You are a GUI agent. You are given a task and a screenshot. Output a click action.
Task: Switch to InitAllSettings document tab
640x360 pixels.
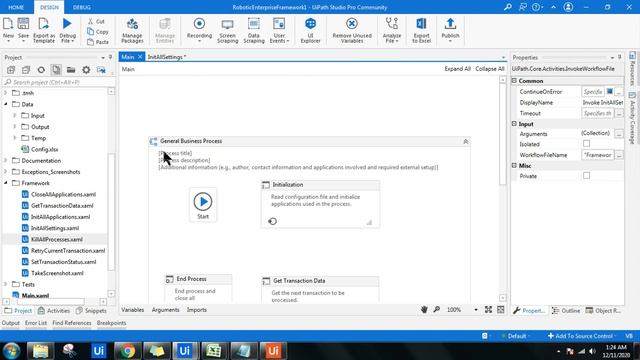point(167,57)
